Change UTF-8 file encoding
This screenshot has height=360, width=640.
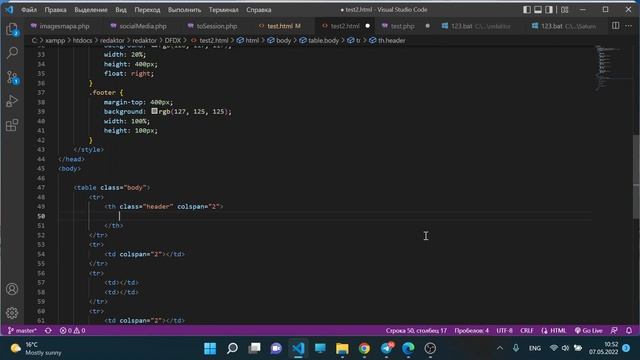pyautogui.click(x=504, y=330)
